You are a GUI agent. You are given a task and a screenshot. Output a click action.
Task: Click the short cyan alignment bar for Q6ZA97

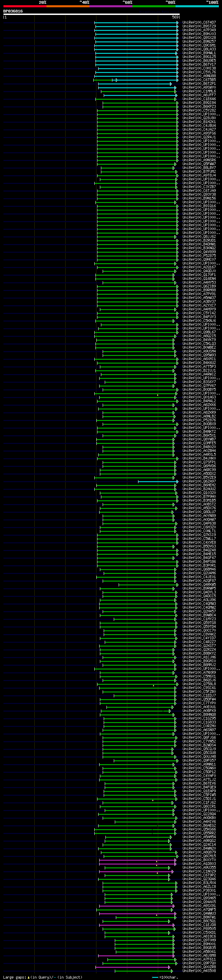pos(158,481)
